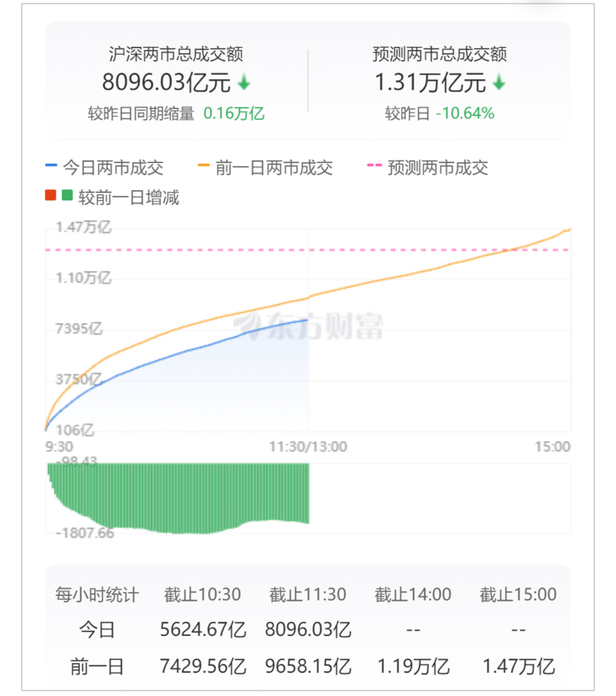Click the 1.47万亿 y-axis label
The image size is (616, 696).
pyautogui.click(x=84, y=227)
